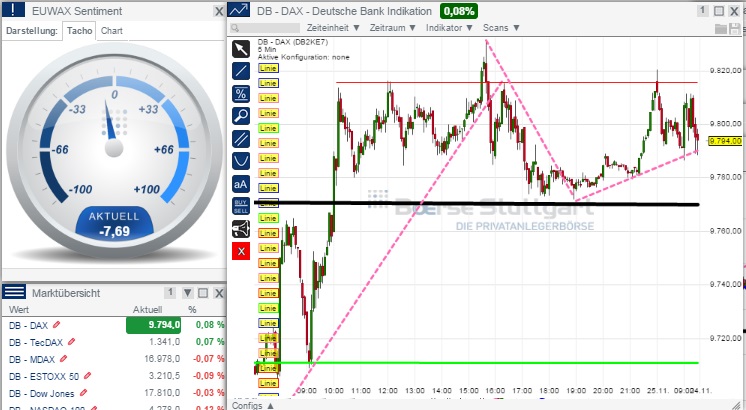
Task: Open the DB - Dow Jones row link
Action: [42, 394]
